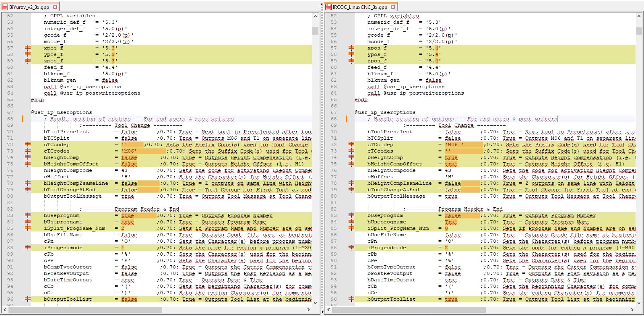Click diff marker on line 58 in BiYurov pane
This screenshot has width=644, height=316.
(x=28, y=54)
